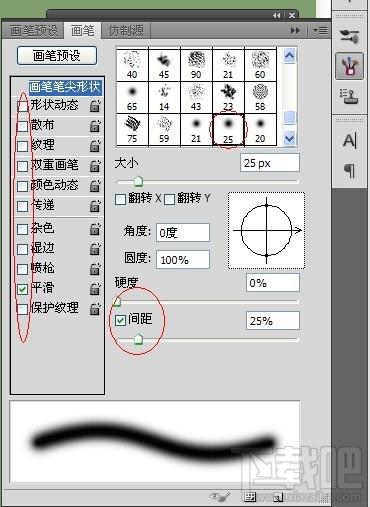Select brush tip thumbnail 45
370x507 pixels.
[x=164, y=65]
